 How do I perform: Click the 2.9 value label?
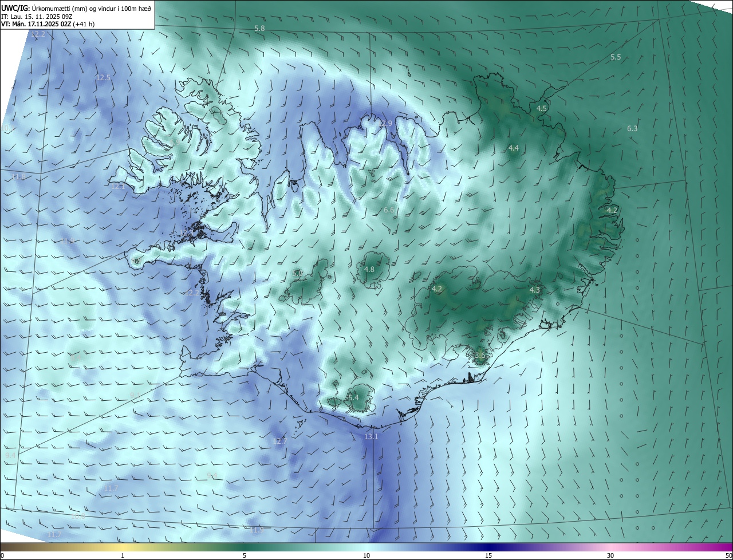coord(387,123)
